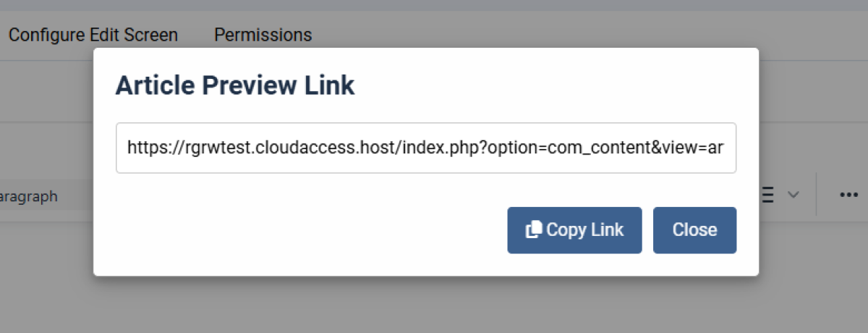Focus the rgrwtest.cloudaccess.host link text box

pos(426,148)
